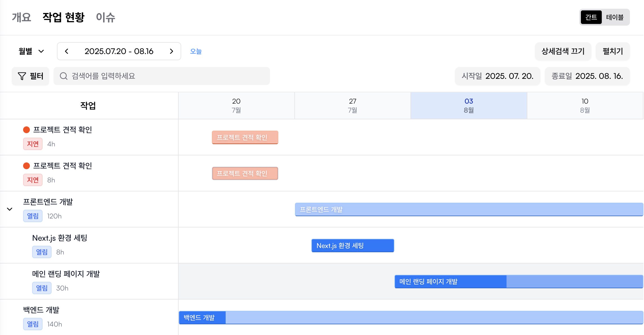Click the next date range arrow
The image size is (644, 335).
click(x=171, y=51)
